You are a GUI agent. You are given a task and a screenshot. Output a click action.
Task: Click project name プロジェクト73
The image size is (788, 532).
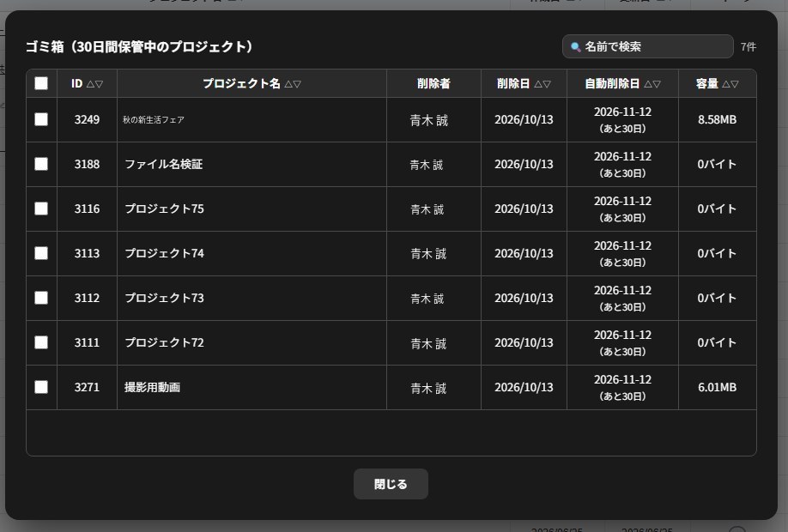tap(164, 298)
